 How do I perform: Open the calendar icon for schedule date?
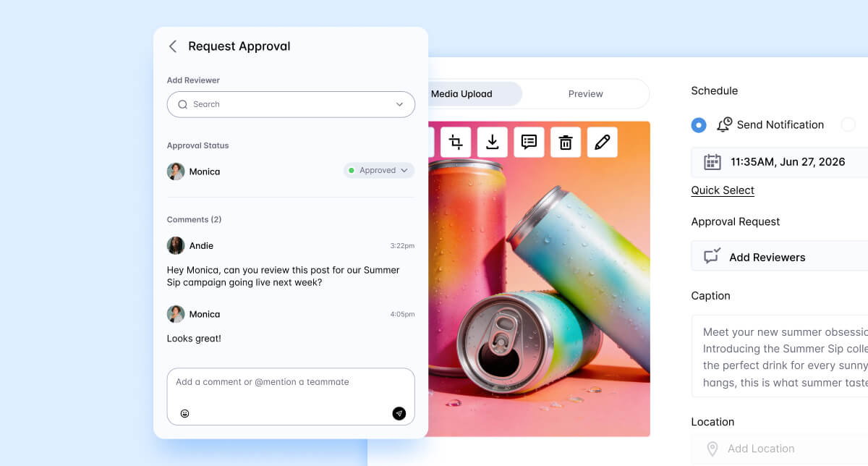coord(712,162)
